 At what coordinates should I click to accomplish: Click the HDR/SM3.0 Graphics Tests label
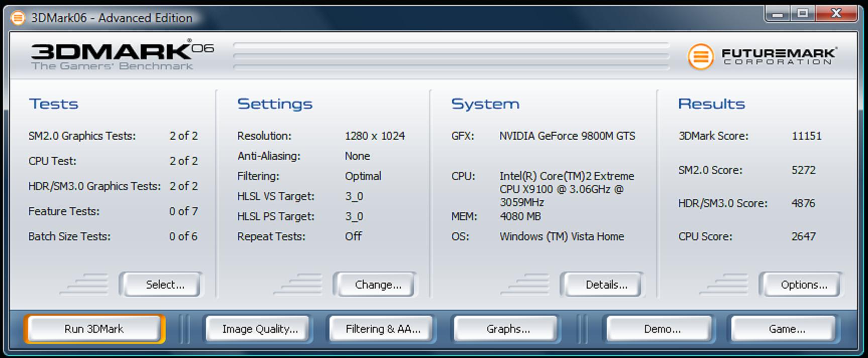click(94, 186)
